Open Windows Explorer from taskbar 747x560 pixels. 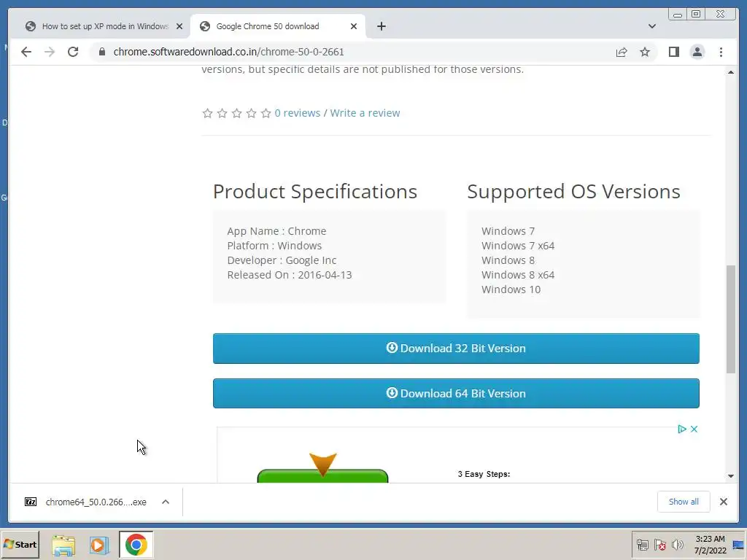(x=63, y=545)
